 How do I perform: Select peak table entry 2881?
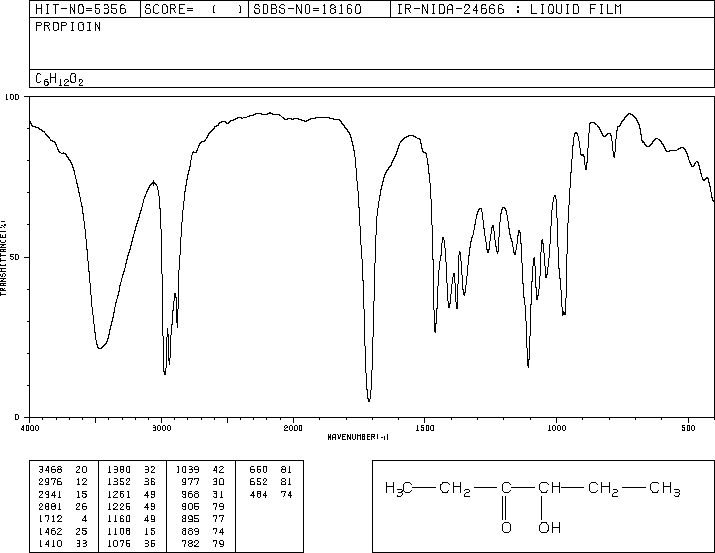(x=50, y=506)
